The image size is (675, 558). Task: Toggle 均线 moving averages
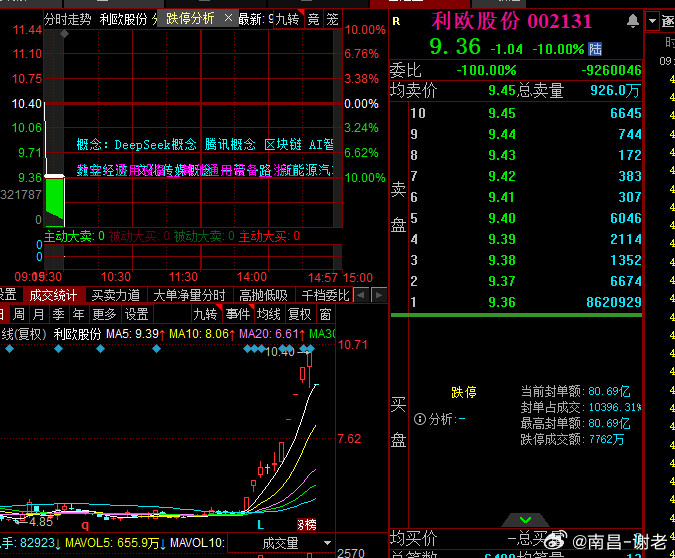coord(269,314)
